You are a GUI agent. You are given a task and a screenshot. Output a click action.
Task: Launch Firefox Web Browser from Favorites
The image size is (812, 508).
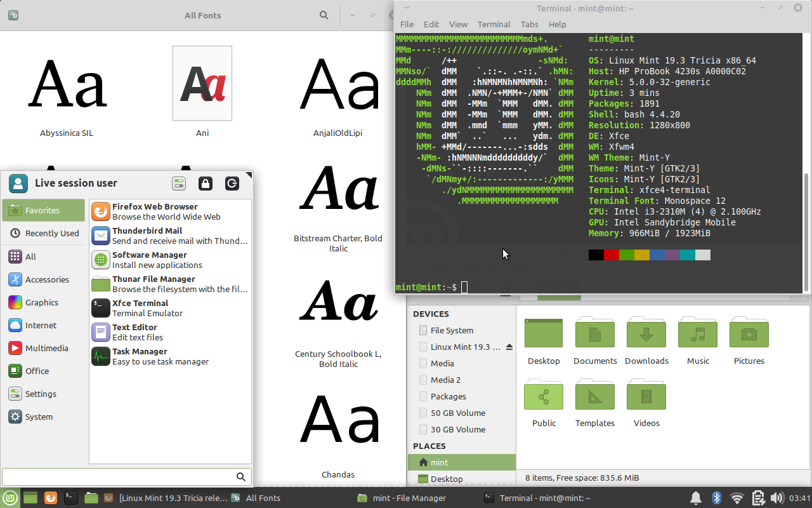point(170,211)
